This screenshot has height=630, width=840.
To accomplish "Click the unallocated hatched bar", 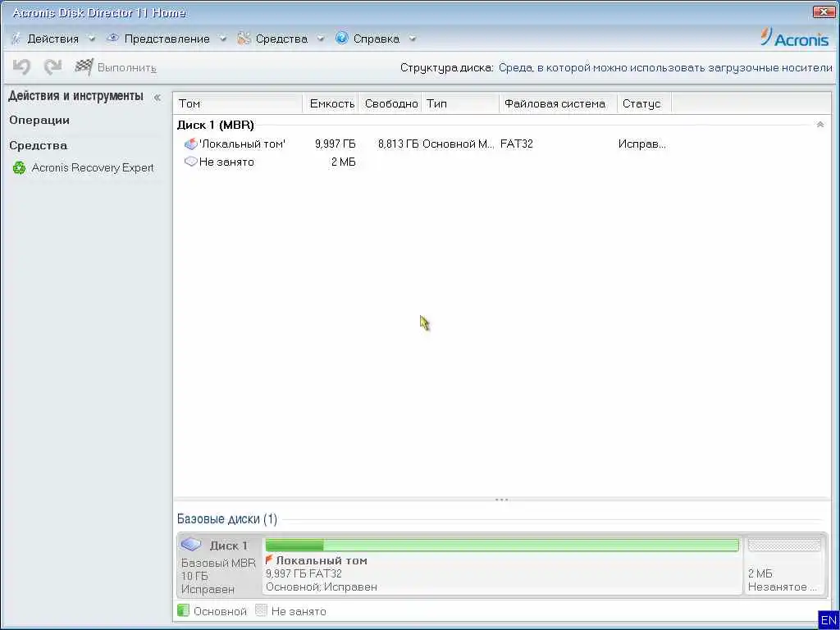I will coord(784,546).
